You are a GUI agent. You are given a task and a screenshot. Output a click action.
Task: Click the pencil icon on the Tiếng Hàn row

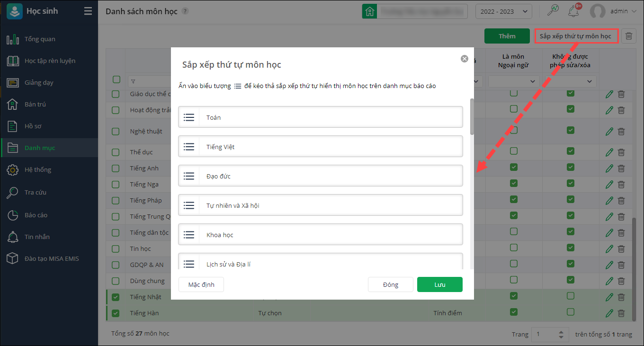click(609, 313)
